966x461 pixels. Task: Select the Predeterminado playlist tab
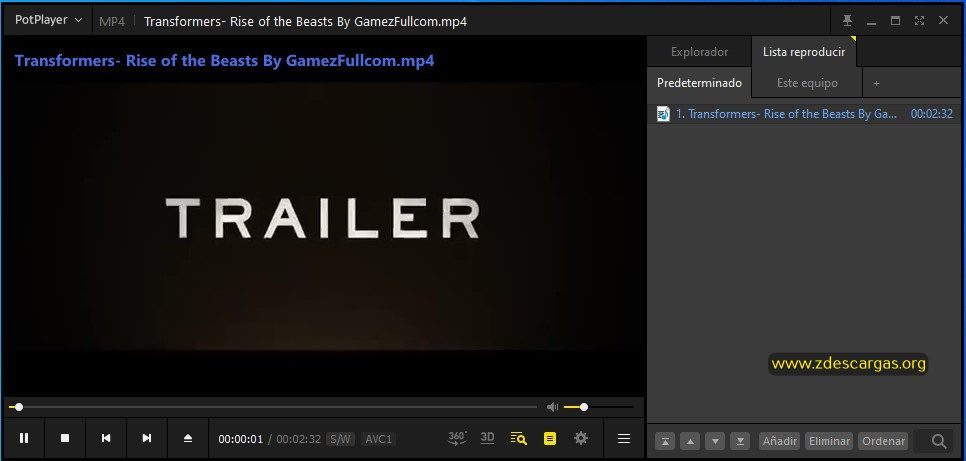click(699, 83)
